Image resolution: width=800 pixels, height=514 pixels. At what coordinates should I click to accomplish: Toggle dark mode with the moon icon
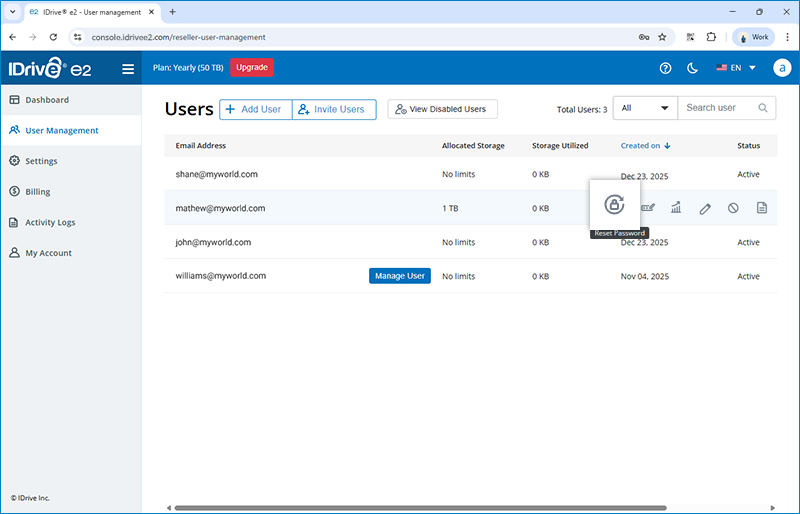pos(693,68)
